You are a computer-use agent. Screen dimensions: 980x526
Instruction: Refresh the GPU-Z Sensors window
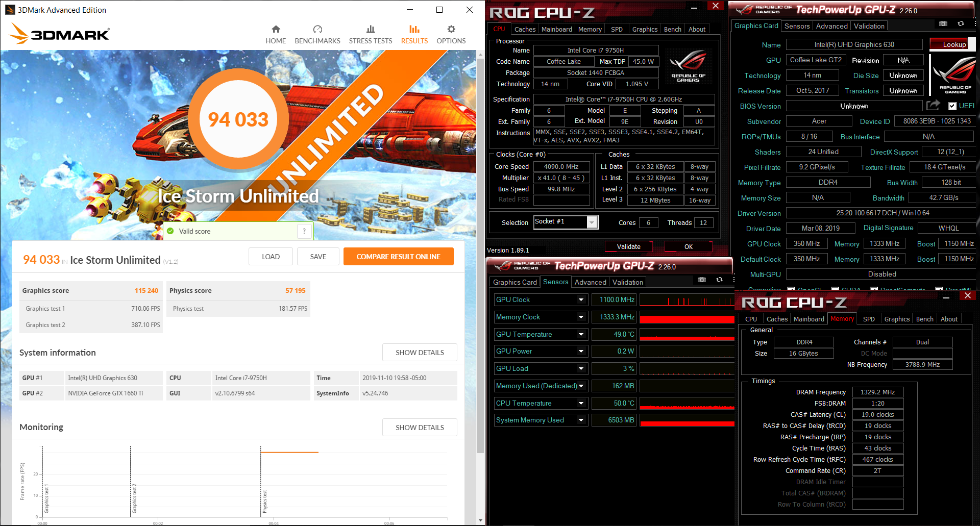719,280
